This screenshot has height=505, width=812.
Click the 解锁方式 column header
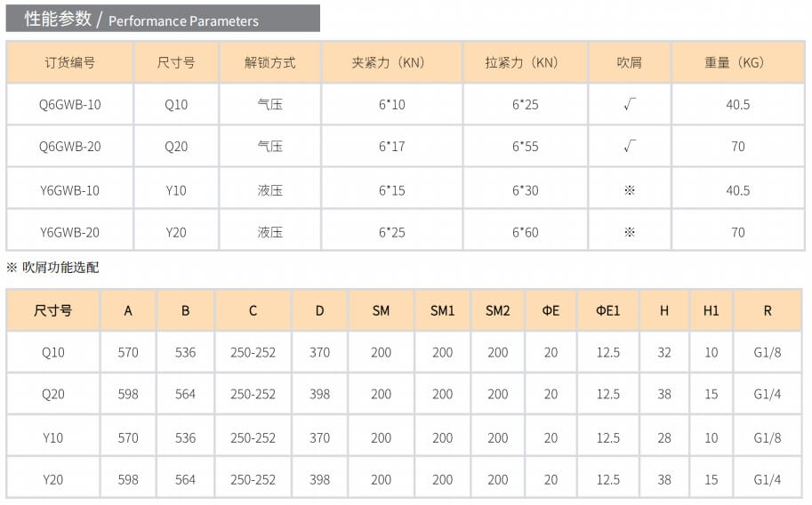pos(269,62)
